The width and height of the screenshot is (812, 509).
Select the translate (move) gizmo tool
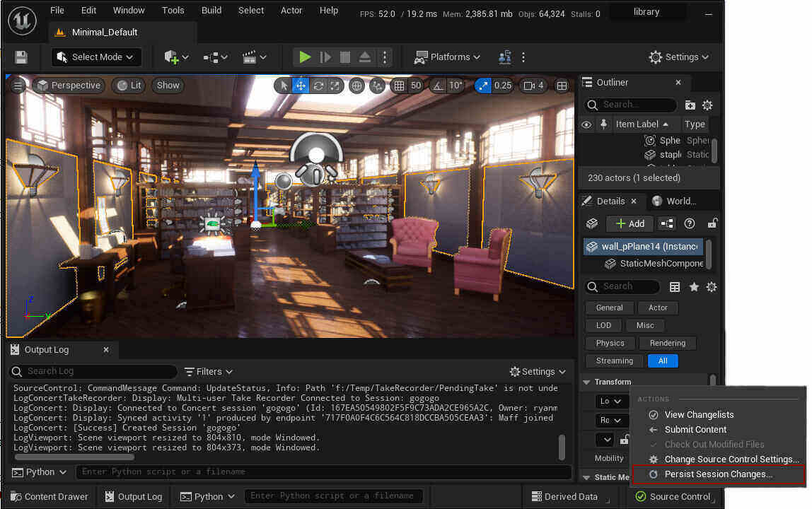pos(301,86)
